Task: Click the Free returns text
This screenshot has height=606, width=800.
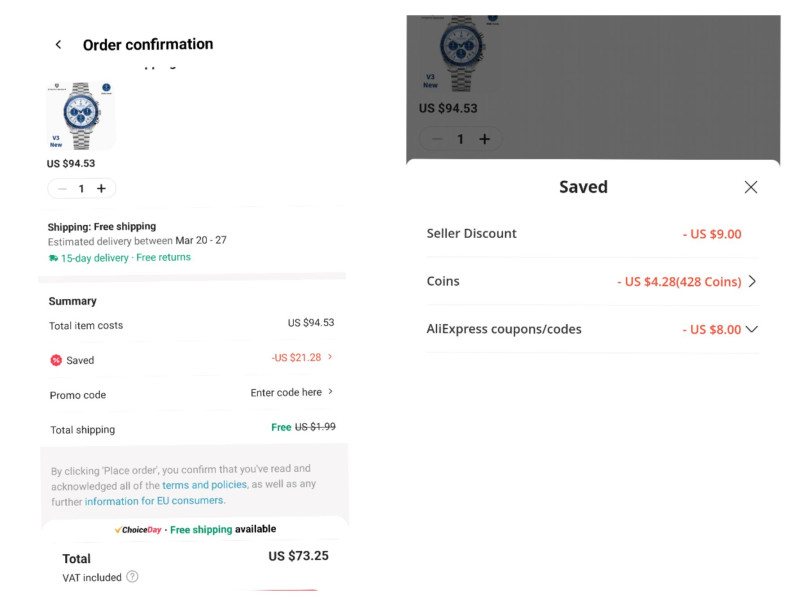Action: [x=163, y=258]
